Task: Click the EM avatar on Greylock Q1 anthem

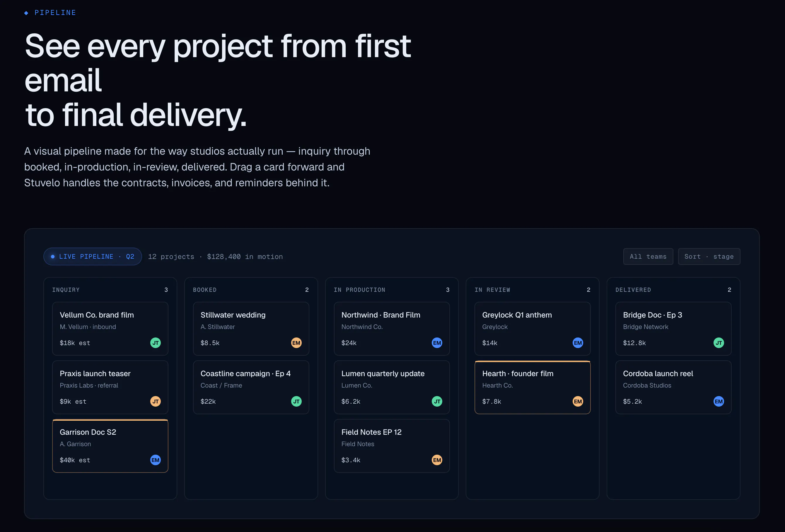Action: point(578,343)
